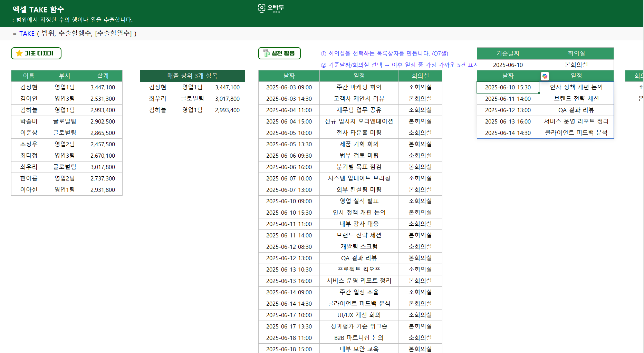This screenshot has width=644, height=353.
Task: Select the 프로젝트 킥오프 cell
Action: (359, 269)
